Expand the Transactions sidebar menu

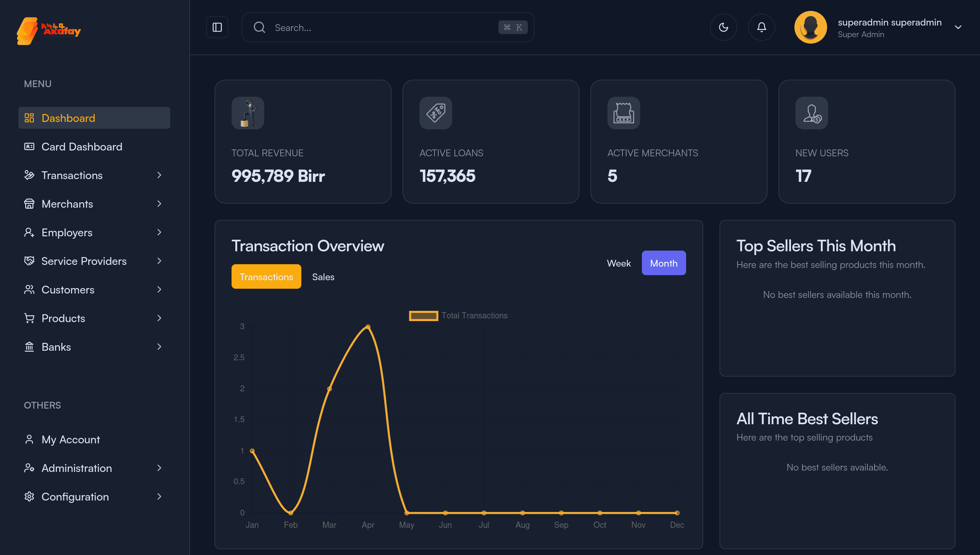click(94, 175)
